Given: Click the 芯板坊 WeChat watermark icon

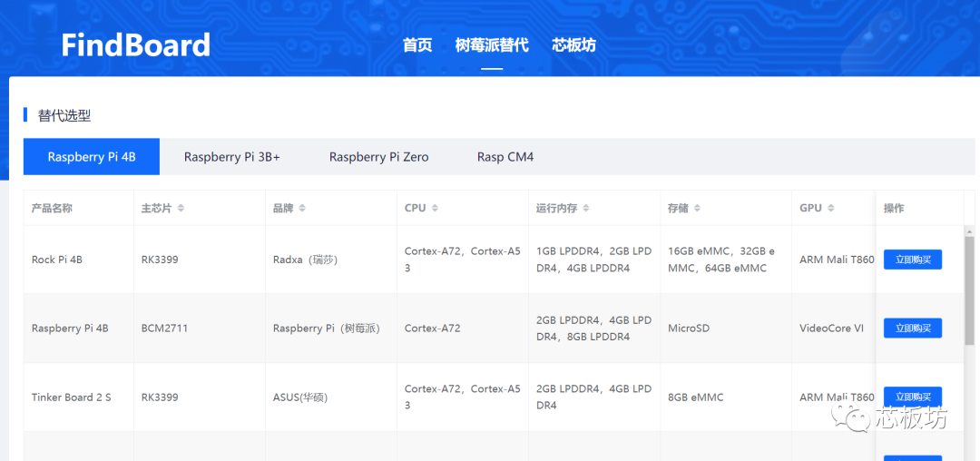Looking at the screenshot, I should [853, 417].
